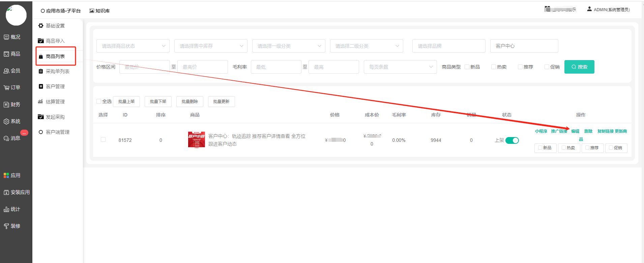Tick the 热卖 filter checkbox
The height and width of the screenshot is (263, 644).
tap(494, 67)
